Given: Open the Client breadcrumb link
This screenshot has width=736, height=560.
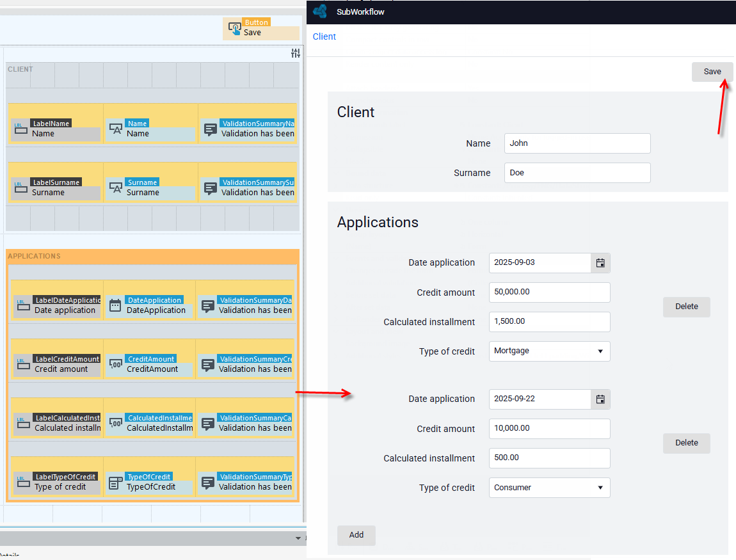Looking at the screenshot, I should click(x=324, y=36).
